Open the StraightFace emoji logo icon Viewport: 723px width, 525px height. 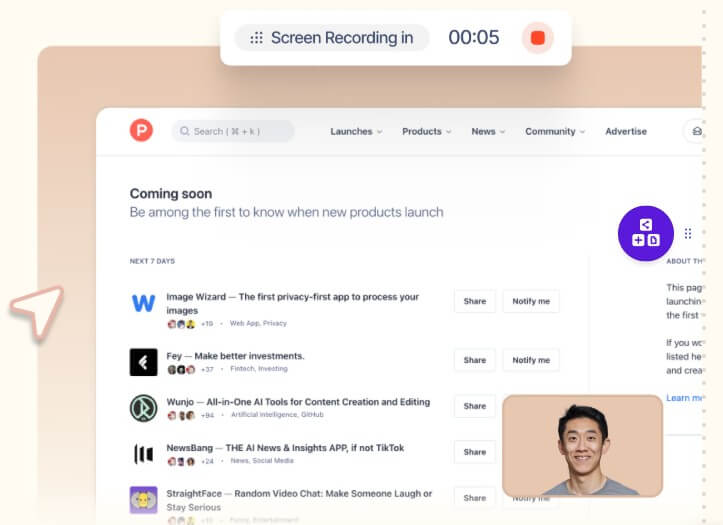click(143, 500)
